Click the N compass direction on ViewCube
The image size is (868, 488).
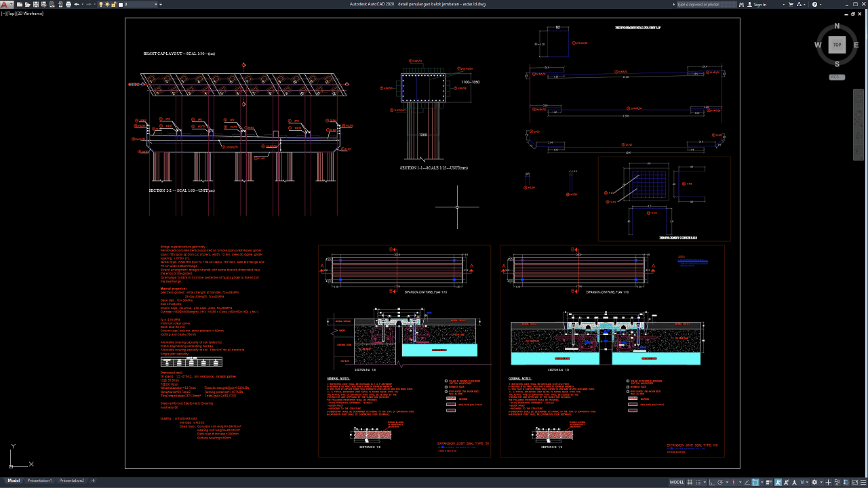coord(837,26)
